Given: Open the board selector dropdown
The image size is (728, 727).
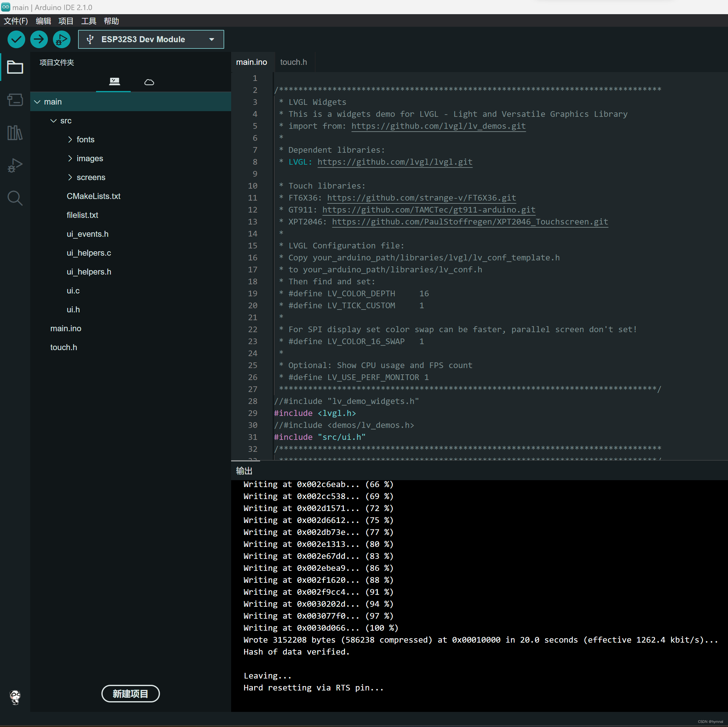Looking at the screenshot, I should point(150,39).
